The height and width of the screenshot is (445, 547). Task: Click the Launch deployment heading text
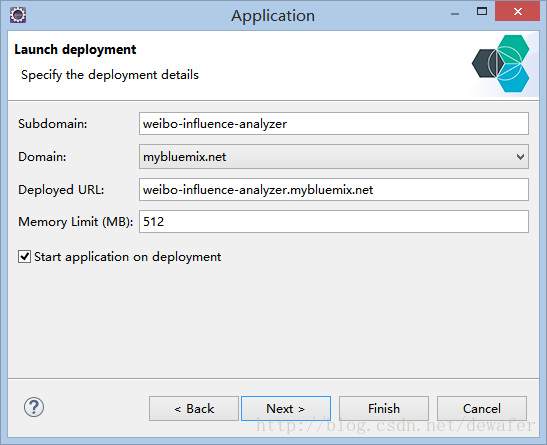pyautogui.click(x=75, y=50)
